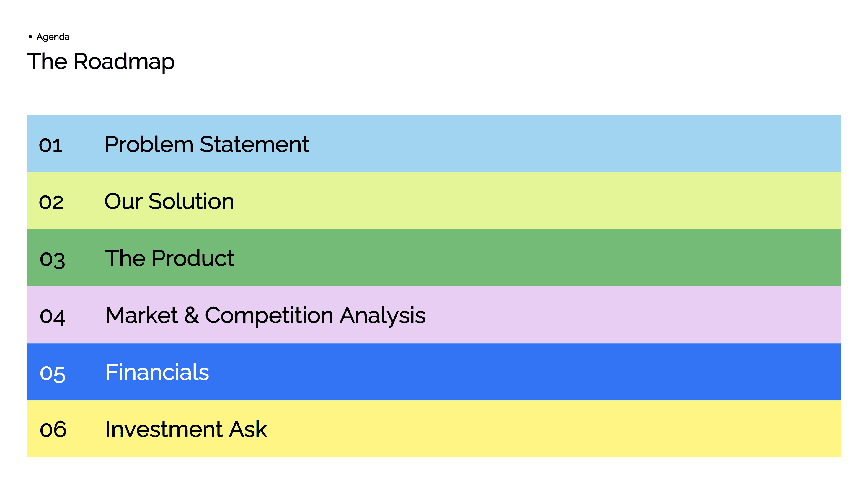This screenshot has width=868, height=486.
Task: Click the lime green Our Solution band
Action: 434,201
